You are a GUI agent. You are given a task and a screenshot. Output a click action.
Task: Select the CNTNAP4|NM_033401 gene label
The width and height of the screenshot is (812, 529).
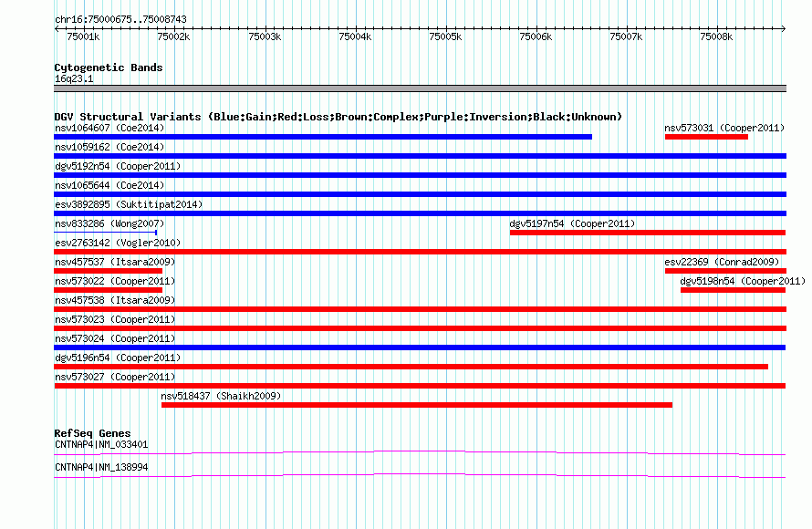(x=101, y=444)
